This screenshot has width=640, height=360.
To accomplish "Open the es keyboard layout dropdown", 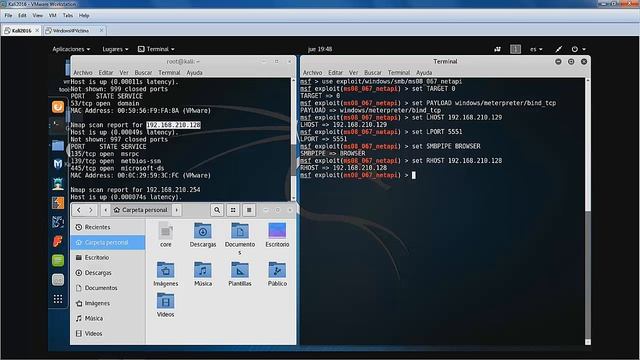I will coord(536,49).
